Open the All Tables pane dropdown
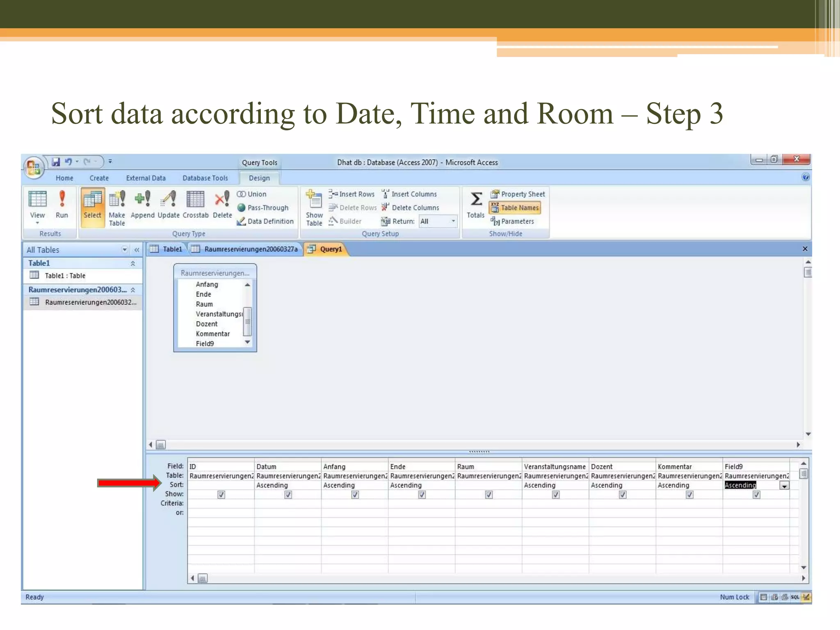Viewport: 840px width, 630px height. (x=124, y=249)
